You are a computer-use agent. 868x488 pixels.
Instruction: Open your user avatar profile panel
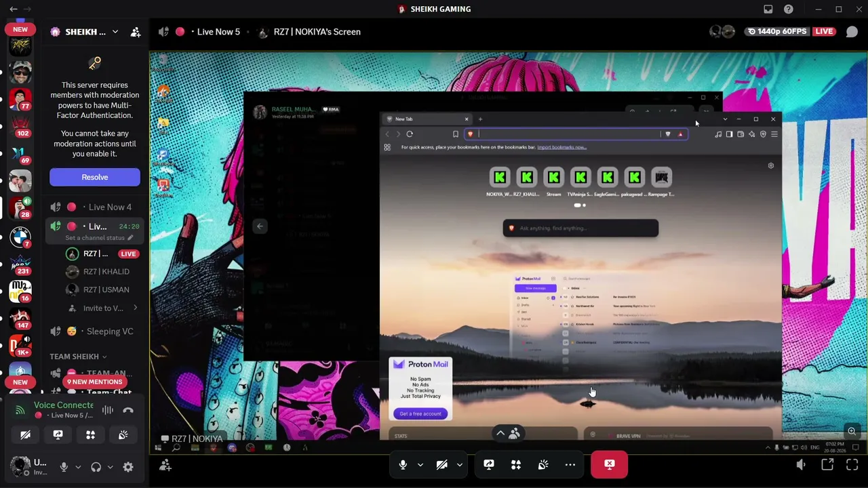pos(20,466)
